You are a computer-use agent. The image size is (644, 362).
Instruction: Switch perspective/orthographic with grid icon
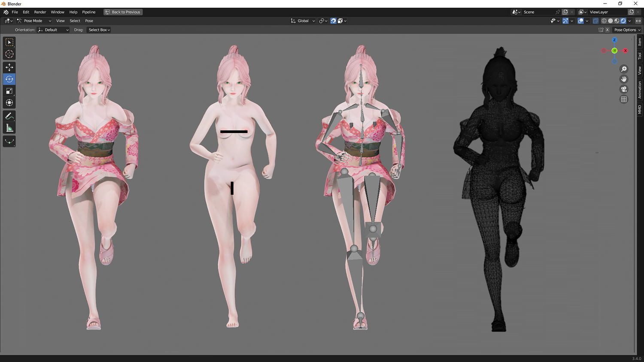pos(624,99)
